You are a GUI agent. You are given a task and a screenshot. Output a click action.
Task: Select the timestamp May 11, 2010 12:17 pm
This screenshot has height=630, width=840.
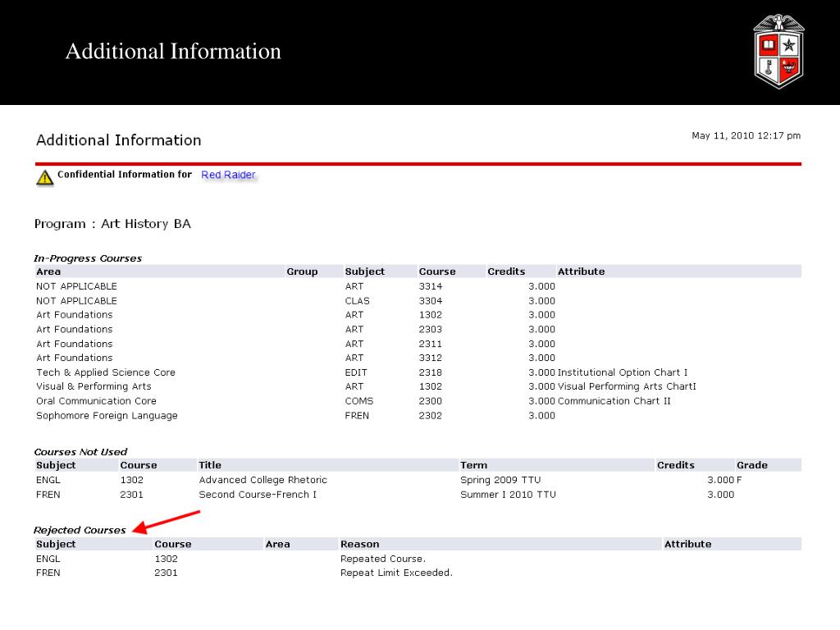[x=746, y=135]
